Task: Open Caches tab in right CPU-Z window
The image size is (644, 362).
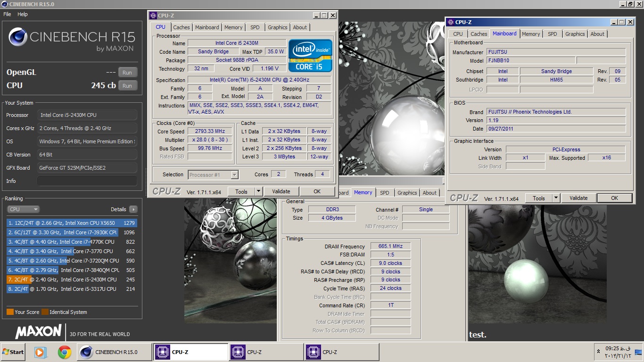Action: click(x=479, y=34)
